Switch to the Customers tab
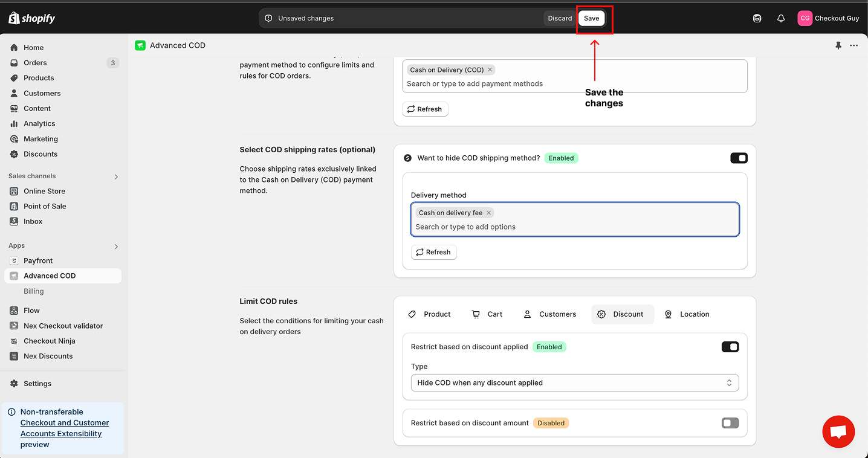This screenshot has width=868, height=458. click(549, 314)
